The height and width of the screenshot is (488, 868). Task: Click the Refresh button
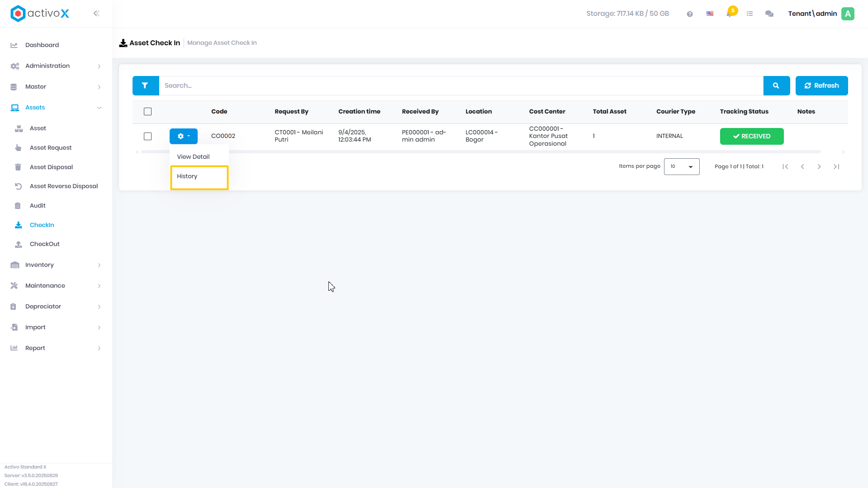(x=821, y=85)
